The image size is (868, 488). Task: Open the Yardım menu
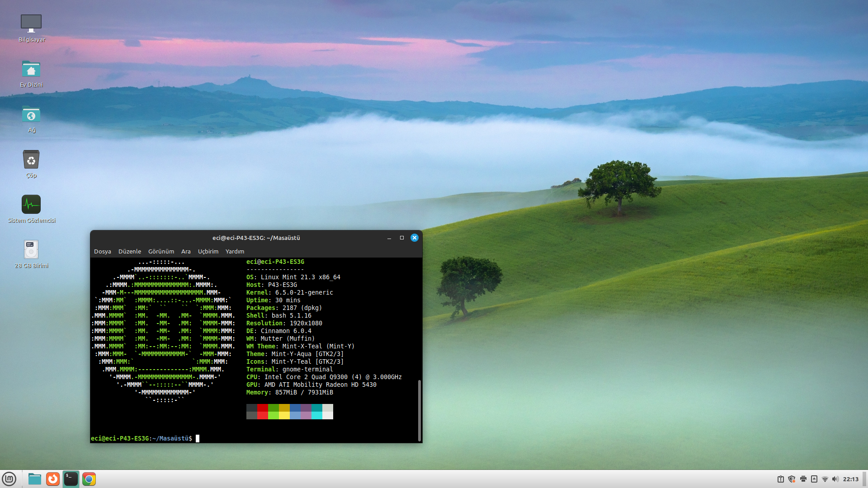[235, 252]
